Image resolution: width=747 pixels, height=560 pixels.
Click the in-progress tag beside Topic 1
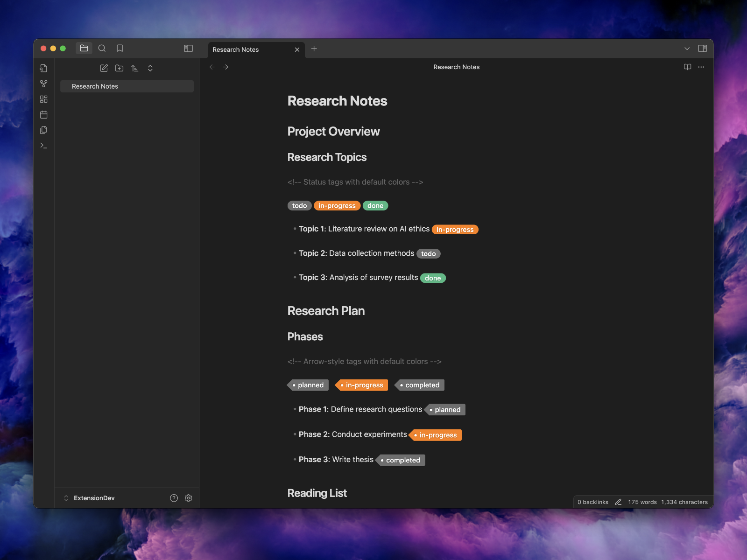click(455, 230)
